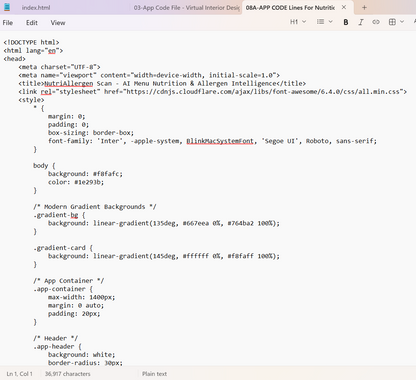Click the <!DOCTYPE html> line
This screenshot has width=416, height=380.
click(31, 42)
